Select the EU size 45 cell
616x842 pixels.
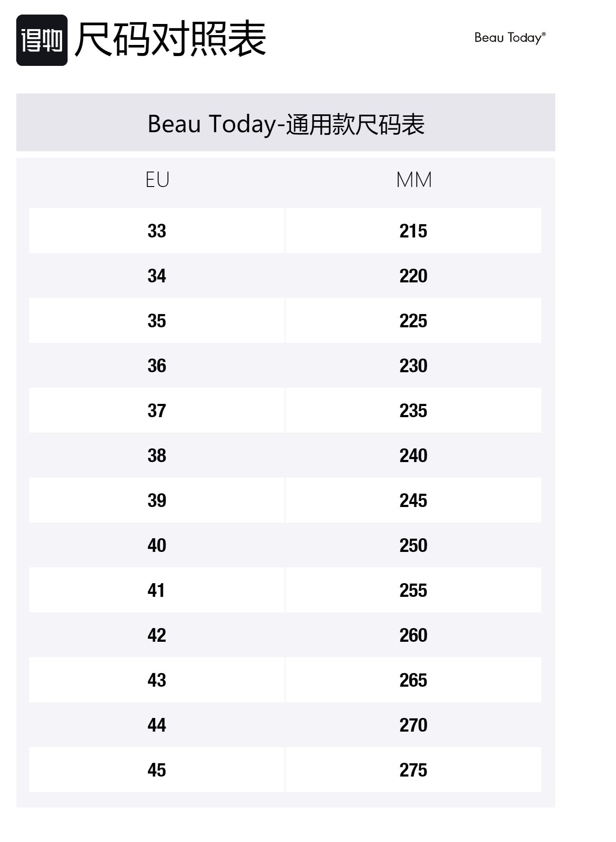point(157,770)
